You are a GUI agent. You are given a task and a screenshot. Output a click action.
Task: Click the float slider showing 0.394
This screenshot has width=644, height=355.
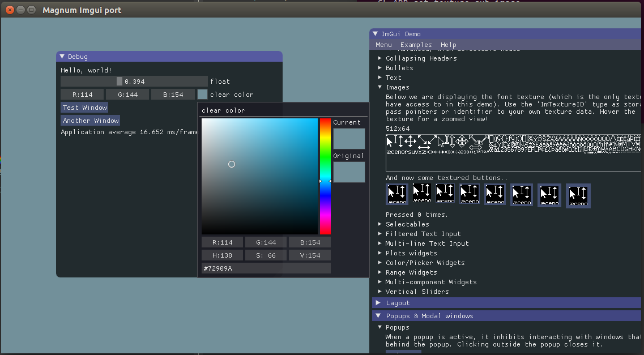(134, 82)
